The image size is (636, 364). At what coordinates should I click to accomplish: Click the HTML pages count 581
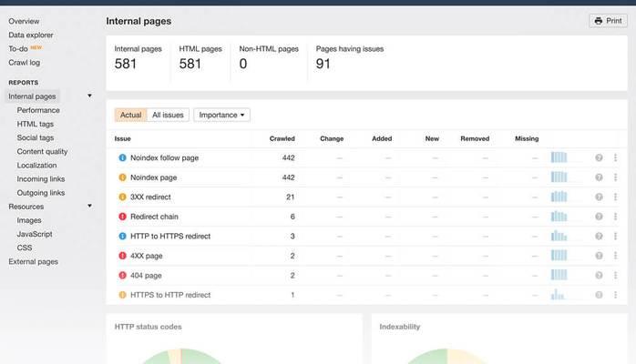pyautogui.click(x=190, y=64)
